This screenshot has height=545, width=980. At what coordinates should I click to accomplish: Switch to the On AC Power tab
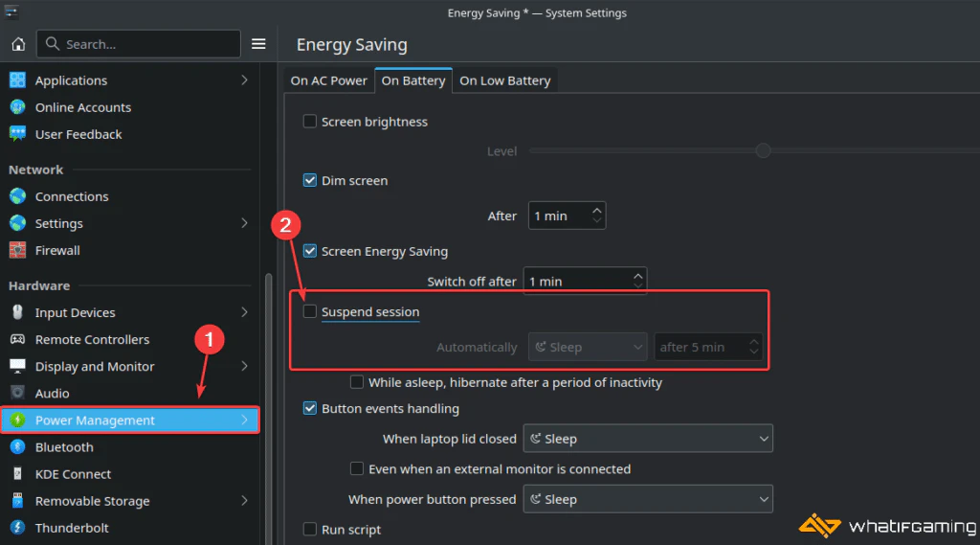pos(329,80)
